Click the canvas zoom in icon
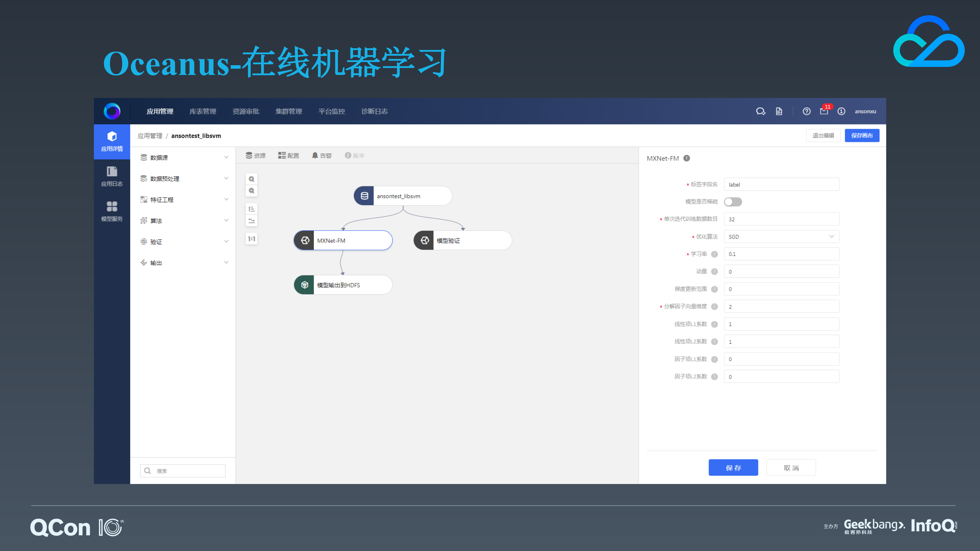This screenshot has width=980, height=551. [x=251, y=179]
